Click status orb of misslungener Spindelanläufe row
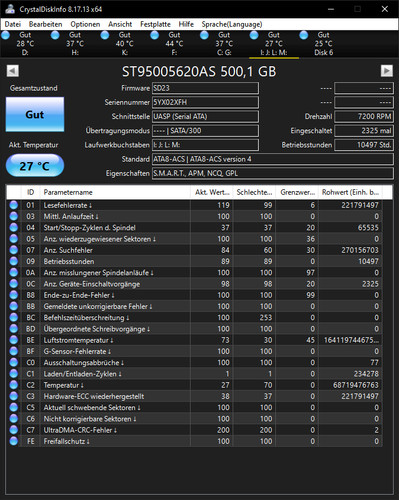The image size is (399, 500). point(14,273)
